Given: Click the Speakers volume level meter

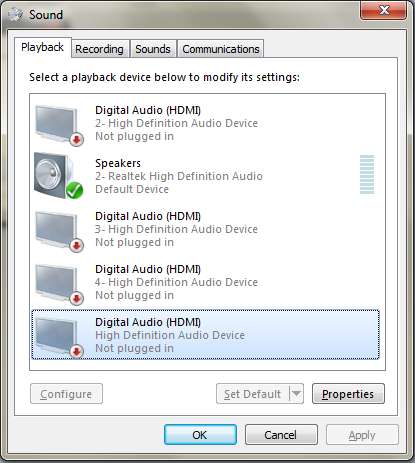Looking at the screenshot, I should pyautogui.click(x=367, y=174).
